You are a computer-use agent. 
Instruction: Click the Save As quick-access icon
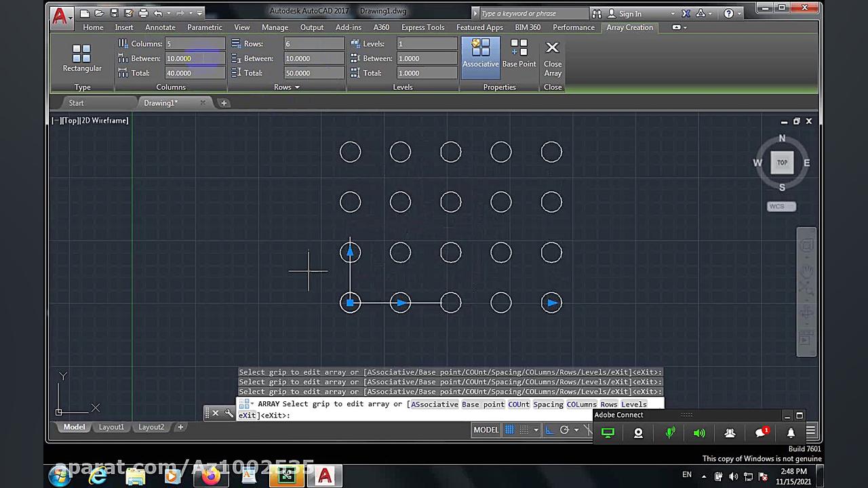tap(128, 13)
